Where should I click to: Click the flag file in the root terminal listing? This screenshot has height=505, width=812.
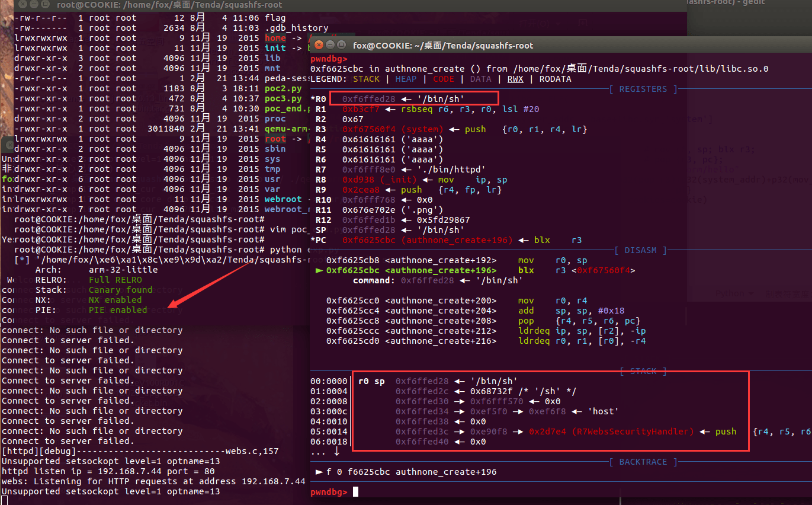(275, 18)
